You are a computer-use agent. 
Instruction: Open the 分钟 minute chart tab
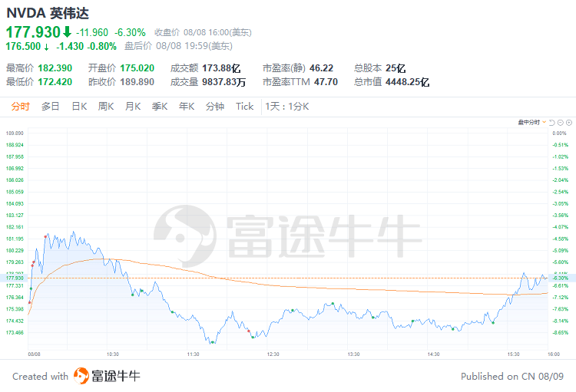215,107
